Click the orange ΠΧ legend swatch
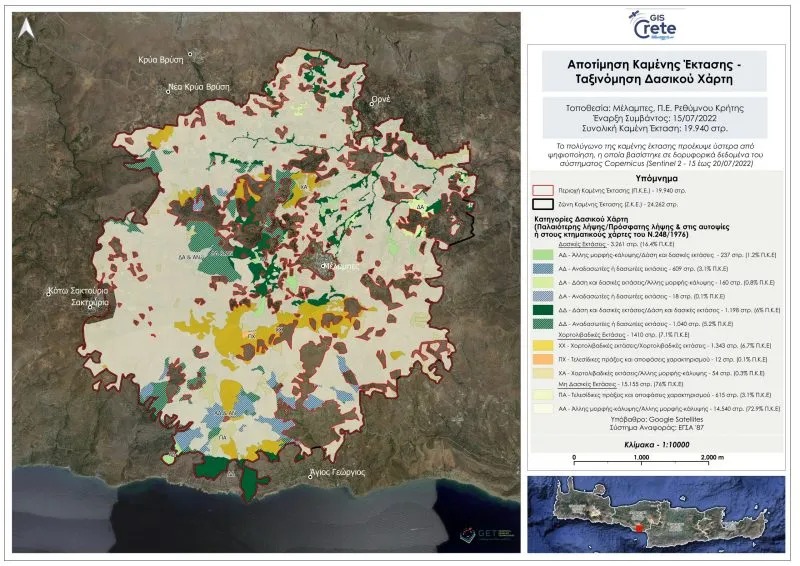This screenshot has width=800, height=566. 542,359
